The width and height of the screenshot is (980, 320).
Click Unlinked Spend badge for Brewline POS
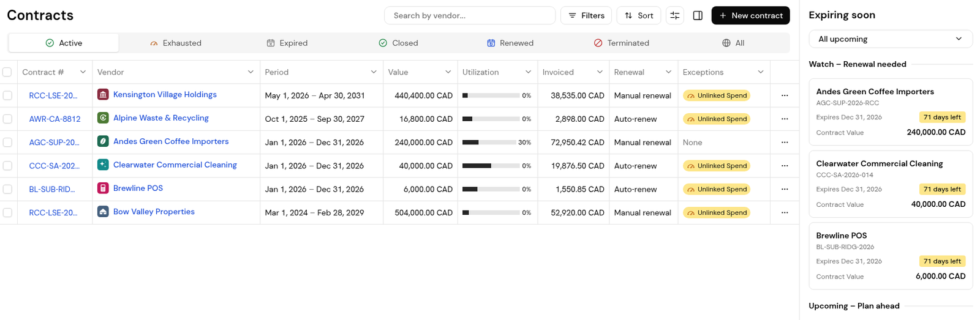(x=717, y=189)
